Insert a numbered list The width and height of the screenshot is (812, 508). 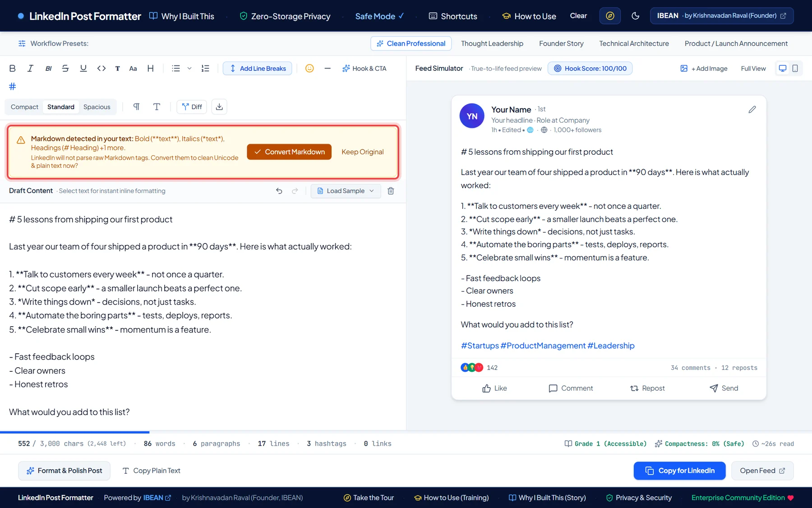205,69
